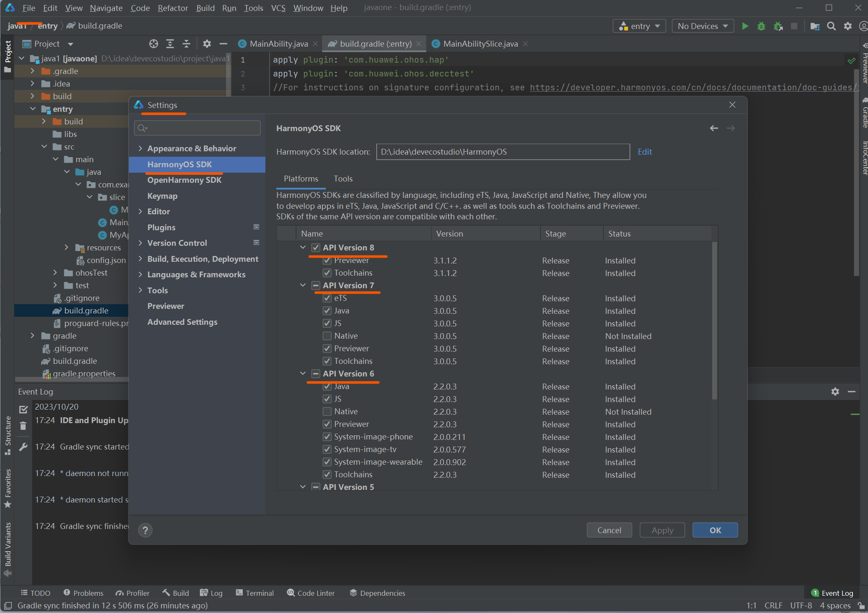Click the Settings dialog help question mark
This screenshot has width=868, height=613.
point(145,530)
